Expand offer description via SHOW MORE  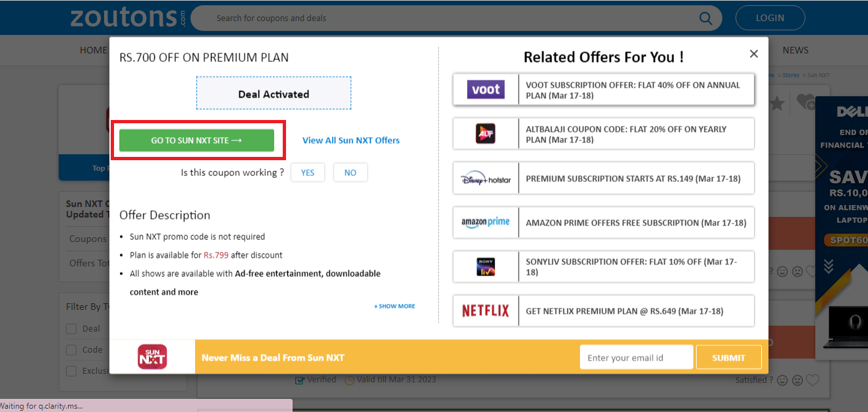[394, 306]
